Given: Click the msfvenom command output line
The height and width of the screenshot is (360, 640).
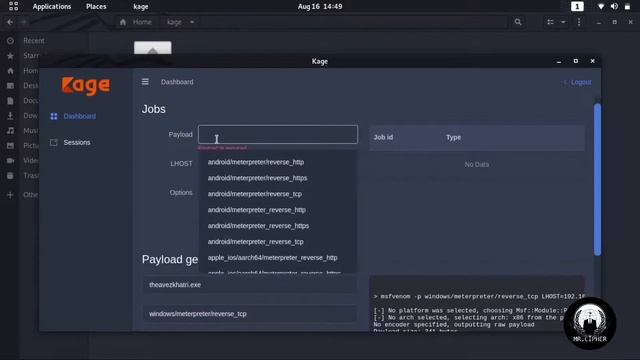Looking at the screenshot, I should coord(479,296).
